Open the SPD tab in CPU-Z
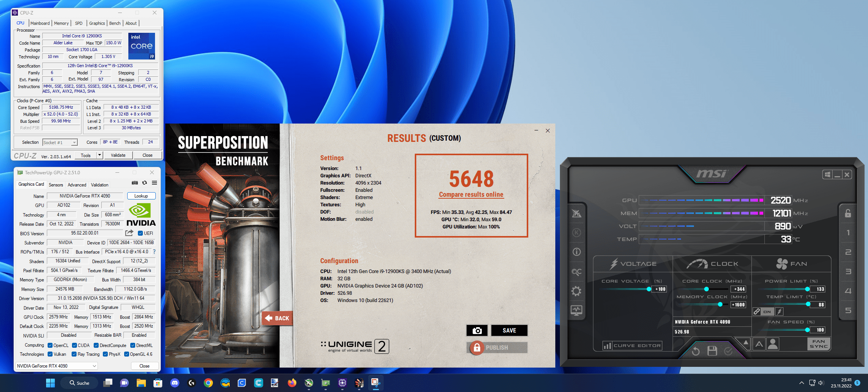This screenshot has width=868, height=392. pyautogui.click(x=79, y=23)
